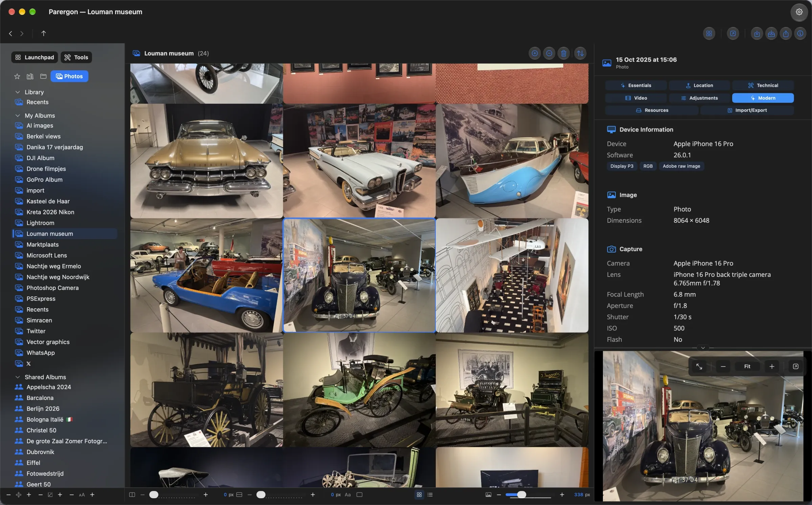Go up one level with the up arrow

pos(43,33)
